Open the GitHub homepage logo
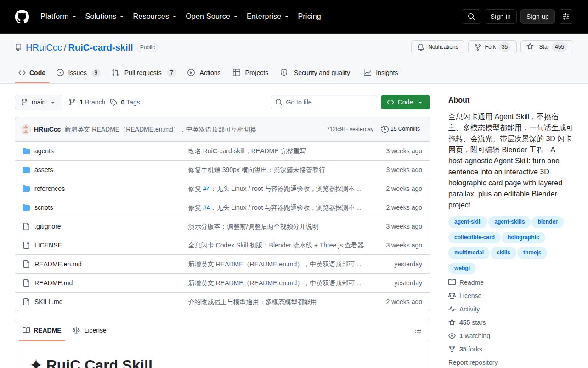The height and width of the screenshot is (368, 588). 22,17
